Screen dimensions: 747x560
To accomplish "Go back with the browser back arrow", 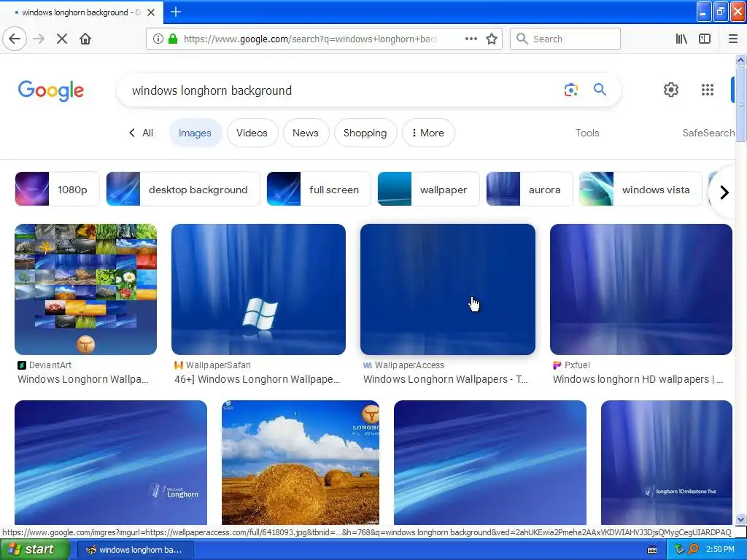I will click(x=15, y=39).
